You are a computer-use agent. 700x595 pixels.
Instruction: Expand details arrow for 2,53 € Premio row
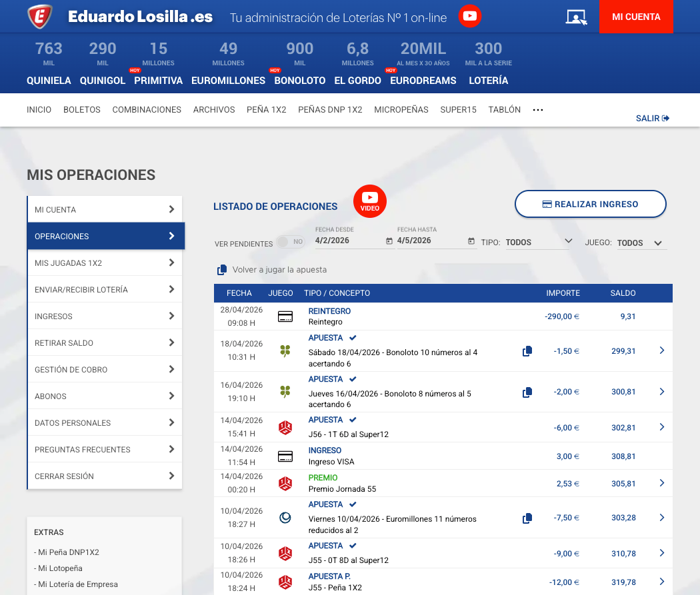pos(662,483)
